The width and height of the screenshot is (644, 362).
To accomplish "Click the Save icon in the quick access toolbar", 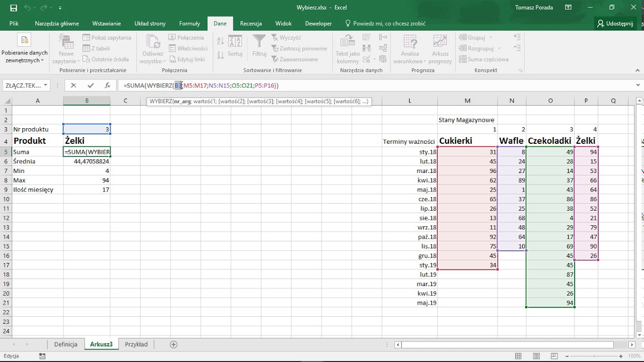I will pyautogui.click(x=14, y=8).
